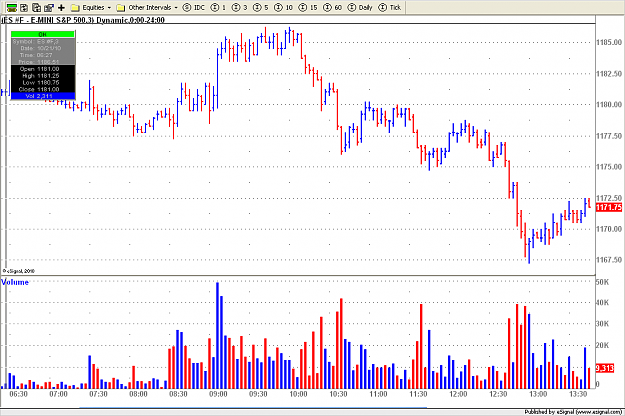Viewport: 625px width, 416px height.
Task: Click the 1182.50 price axis label
Action: tap(609, 74)
